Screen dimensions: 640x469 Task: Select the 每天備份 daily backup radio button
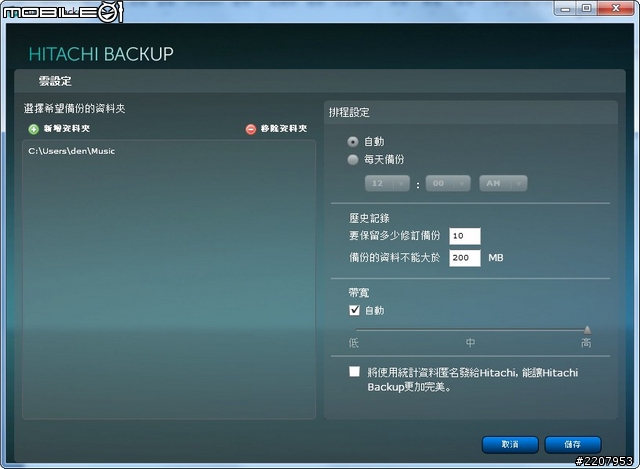coord(353,160)
